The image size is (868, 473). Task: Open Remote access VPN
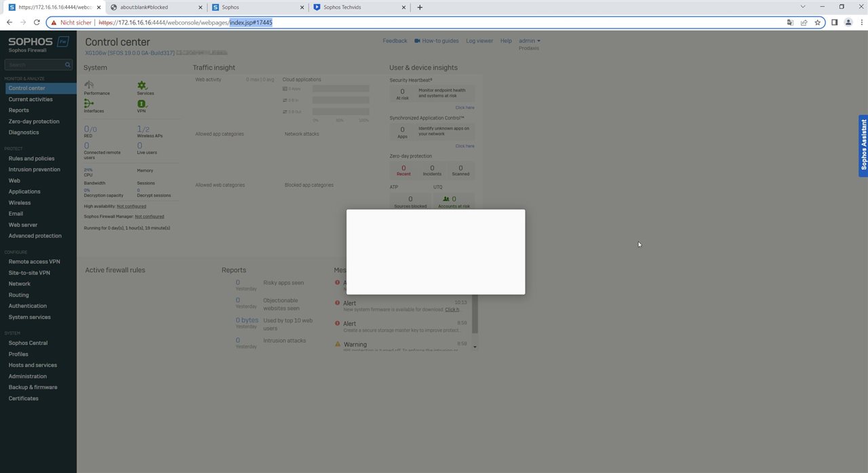(x=34, y=261)
